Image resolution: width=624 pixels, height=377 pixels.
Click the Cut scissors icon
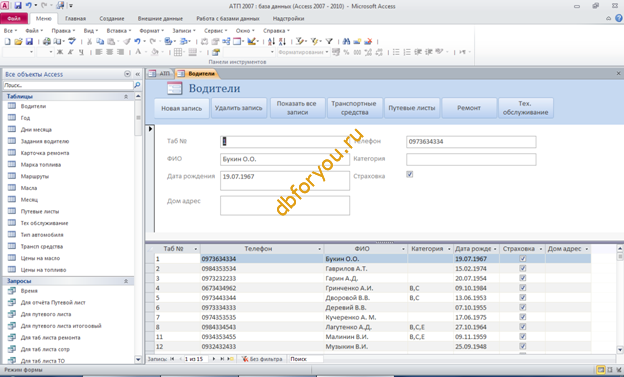tap(90, 41)
